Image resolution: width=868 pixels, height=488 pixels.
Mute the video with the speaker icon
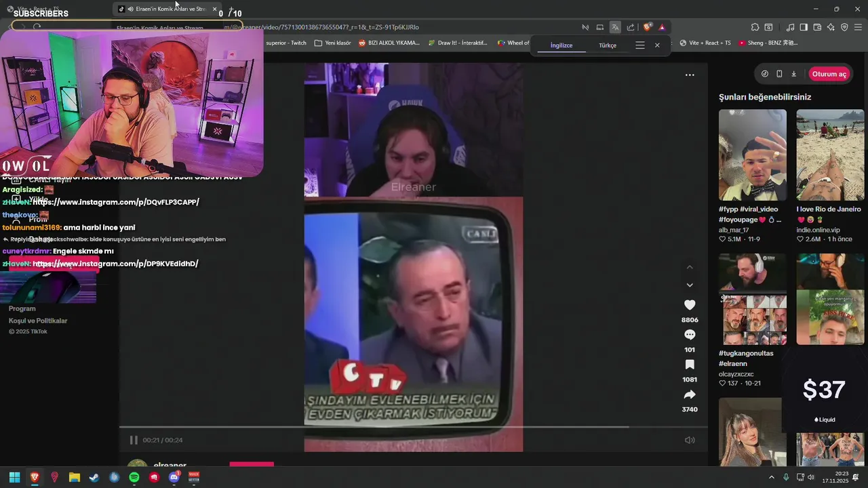tap(690, 440)
